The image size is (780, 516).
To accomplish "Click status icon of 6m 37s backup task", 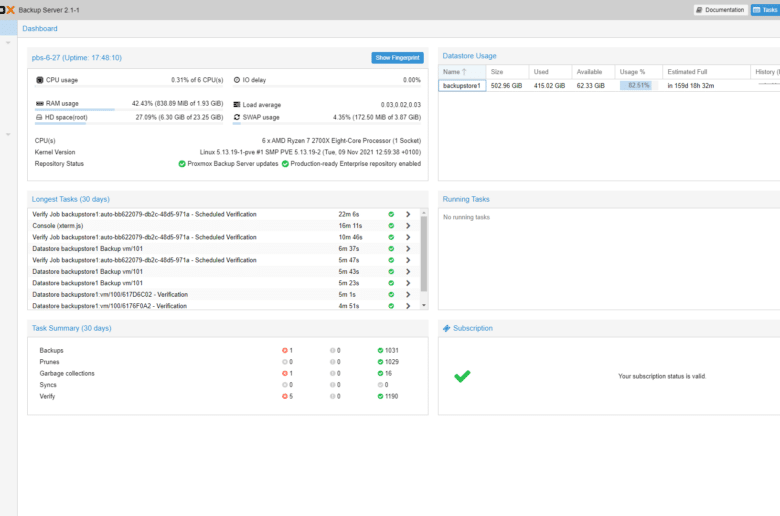I will tap(391, 249).
